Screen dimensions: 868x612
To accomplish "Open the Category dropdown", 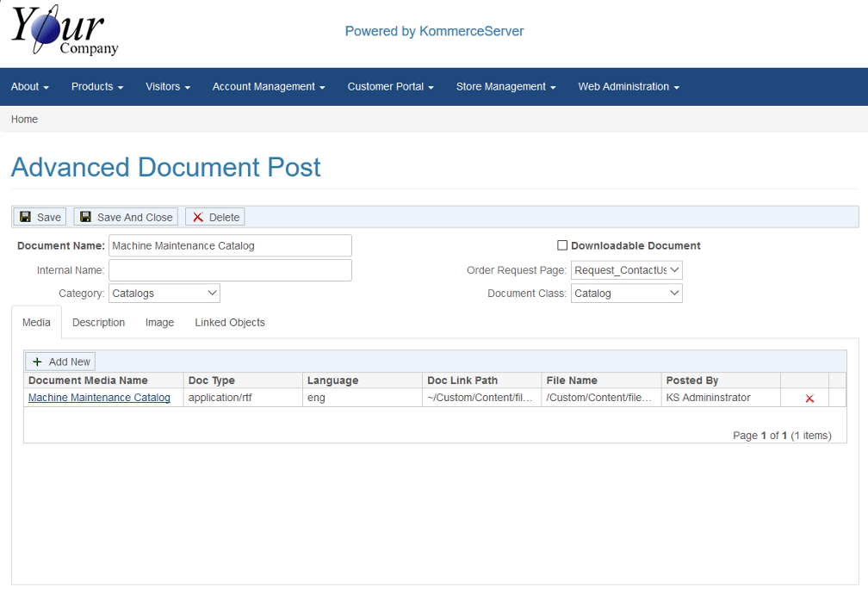I will (164, 294).
